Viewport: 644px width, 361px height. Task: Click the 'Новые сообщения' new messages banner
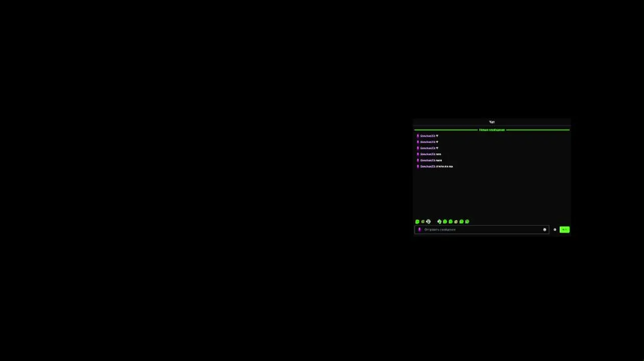coord(492,130)
